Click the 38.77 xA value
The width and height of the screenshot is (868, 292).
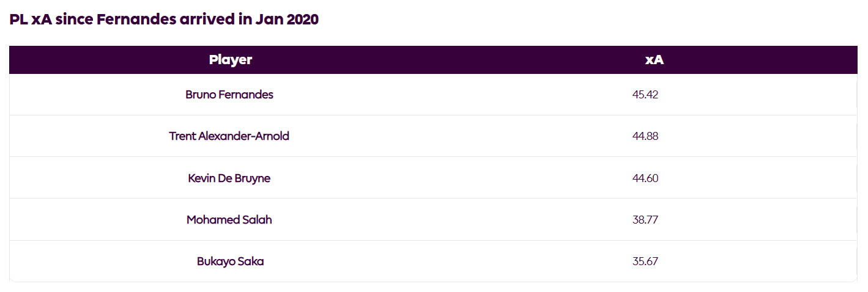coord(645,220)
